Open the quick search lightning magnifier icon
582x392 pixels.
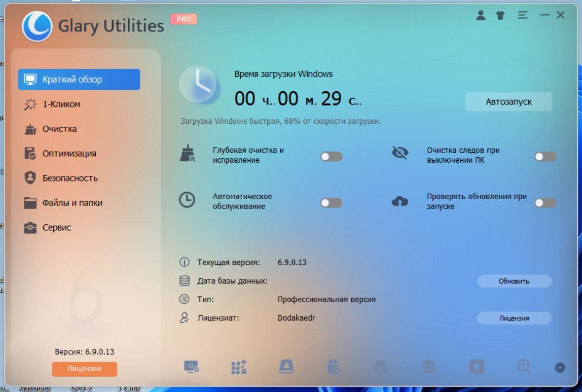click(524, 367)
